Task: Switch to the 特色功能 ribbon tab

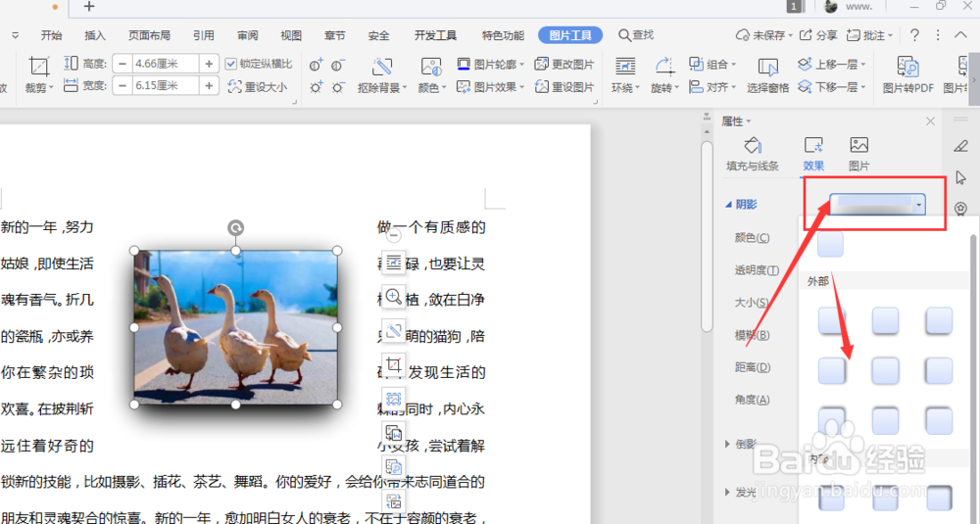Action: point(503,35)
